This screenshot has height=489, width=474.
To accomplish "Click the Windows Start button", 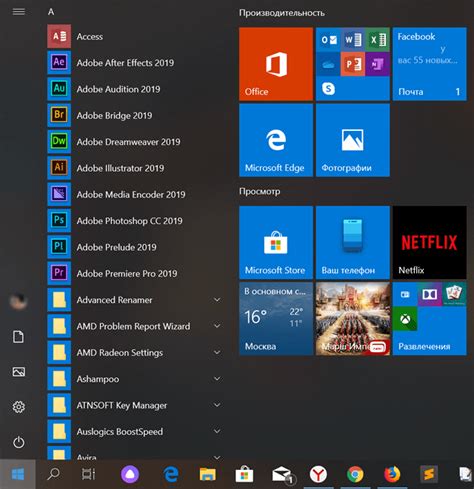I will tap(18, 474).
